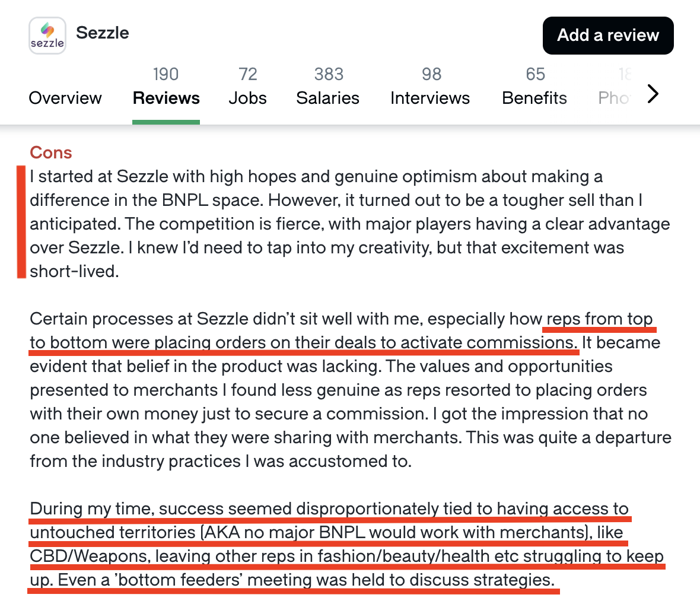This screenshot has width=700, height=604.
Task: Click the Sezzle company logo icon
Action: (x=47, y=35)
